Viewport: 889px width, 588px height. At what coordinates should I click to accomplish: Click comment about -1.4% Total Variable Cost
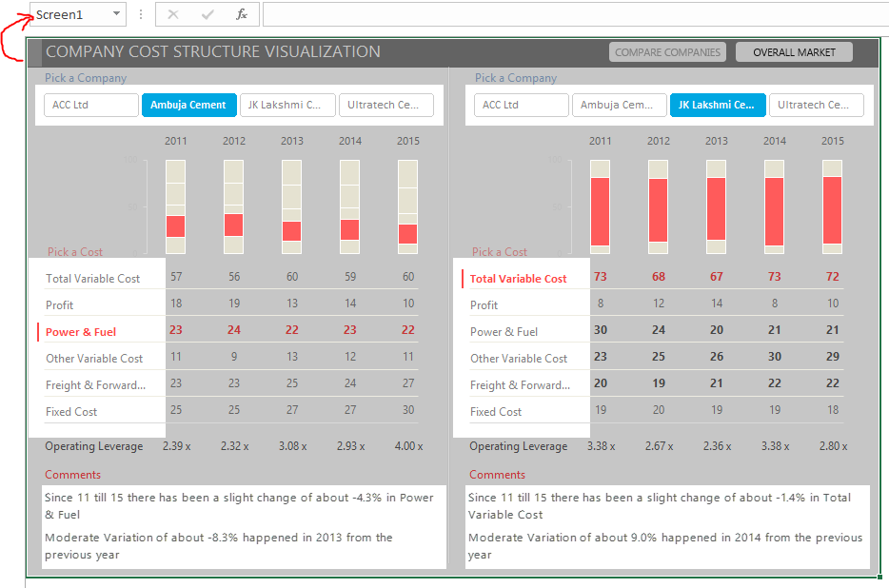(x=660, y=506)
